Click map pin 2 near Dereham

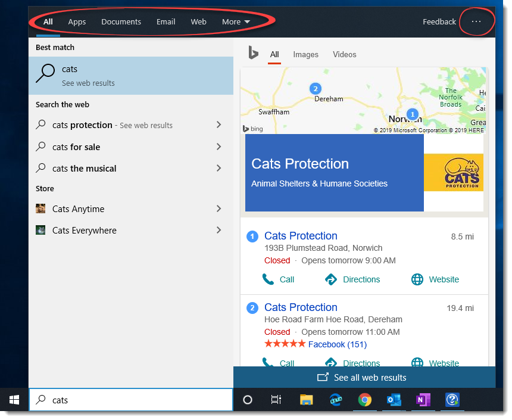(x=315, y=88)
